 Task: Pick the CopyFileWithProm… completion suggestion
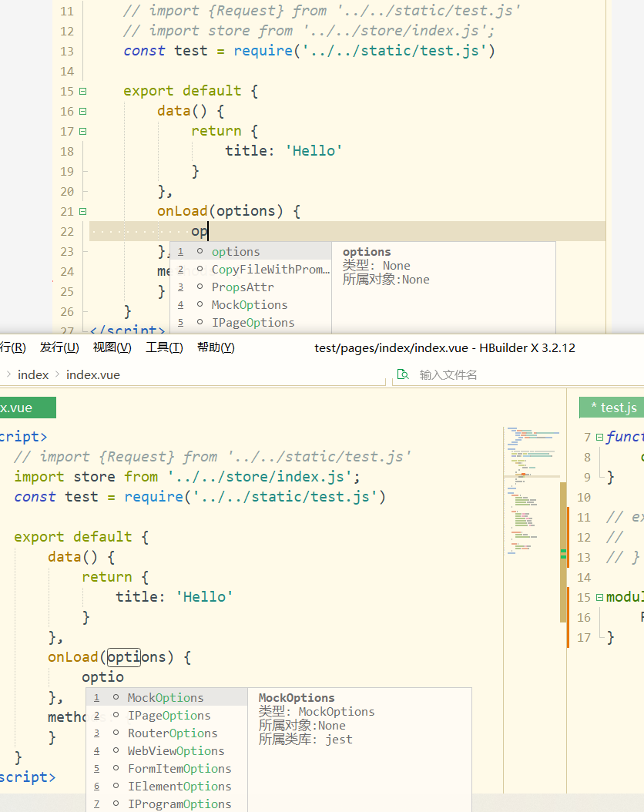pyautogui.click(x=270, y=269)
